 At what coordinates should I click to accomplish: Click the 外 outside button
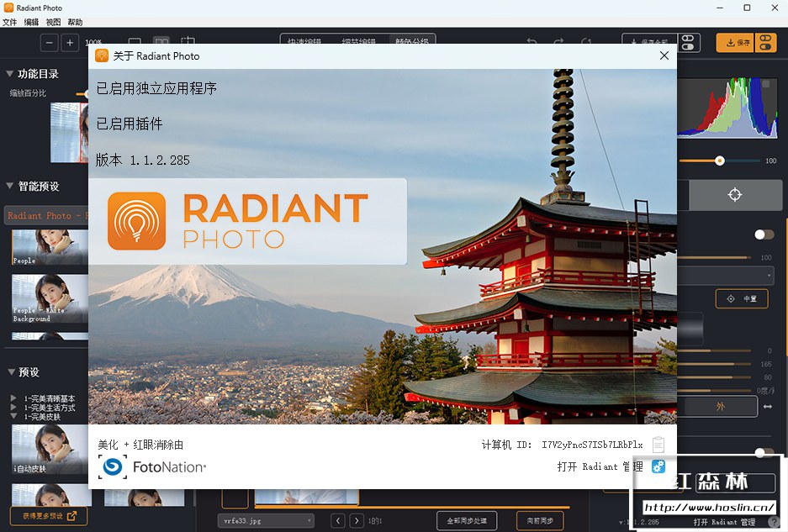[x=720, y=407]
